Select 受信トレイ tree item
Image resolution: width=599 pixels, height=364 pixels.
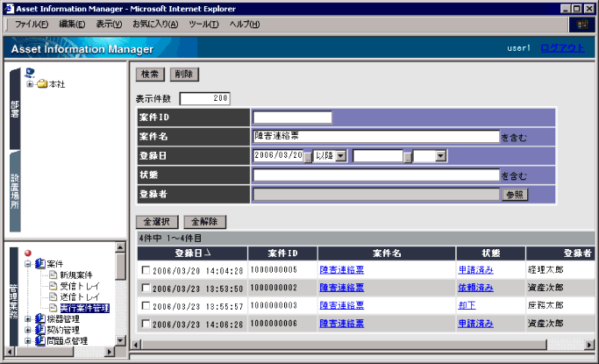click(x=80, y=286)
